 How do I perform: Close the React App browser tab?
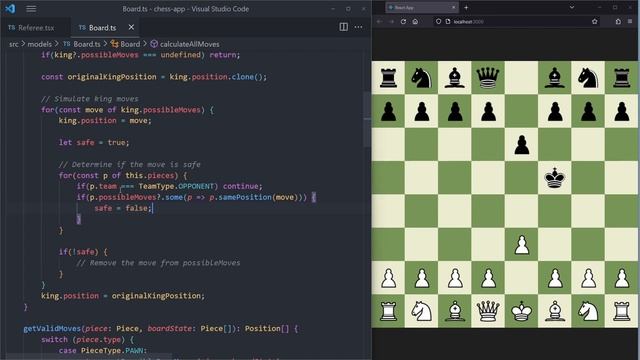click(x=453, y=7)
